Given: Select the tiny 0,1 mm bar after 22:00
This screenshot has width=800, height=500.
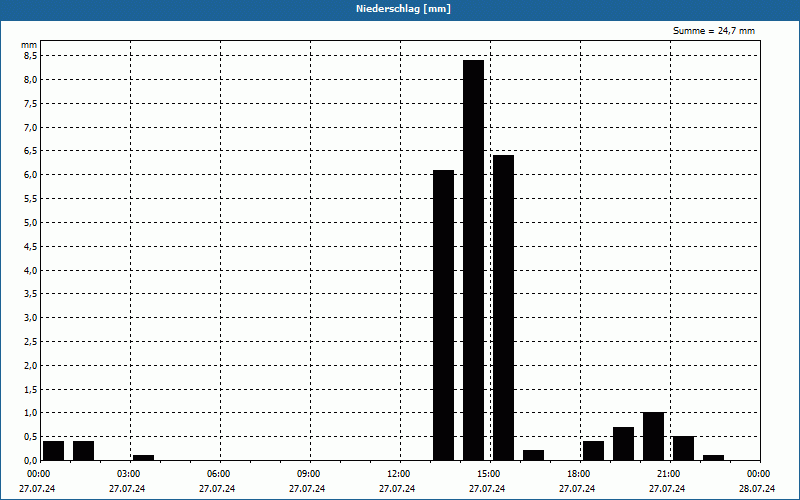Looking at the screenshot, I should pyautogui.click(x=713, y=458).
